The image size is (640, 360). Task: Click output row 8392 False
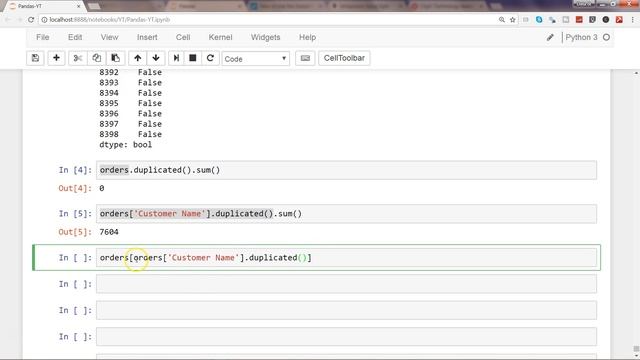pyautogui.click(x=130, y=72)
